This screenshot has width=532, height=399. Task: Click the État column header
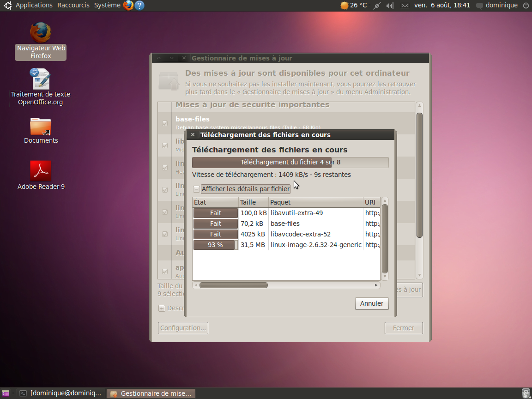point(216,202)
